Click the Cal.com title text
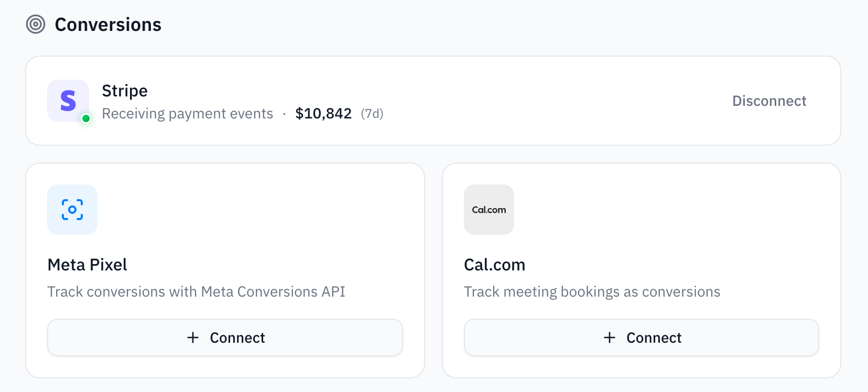The image size is (868, 392). 494,265
